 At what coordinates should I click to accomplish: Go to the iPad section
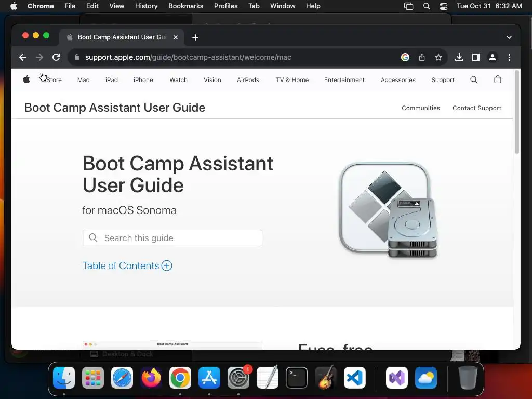click(112, 80)
